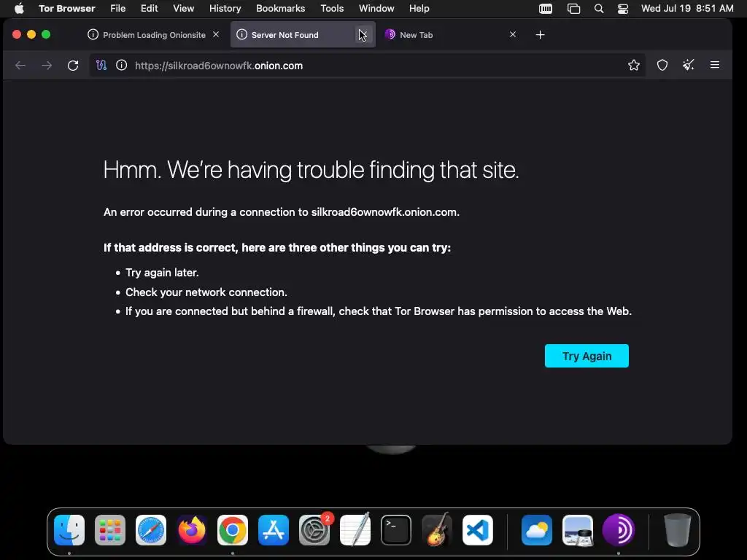This screenshot has width=747, height=560.
Task: Open the File menu
Action: click(117, 8)
